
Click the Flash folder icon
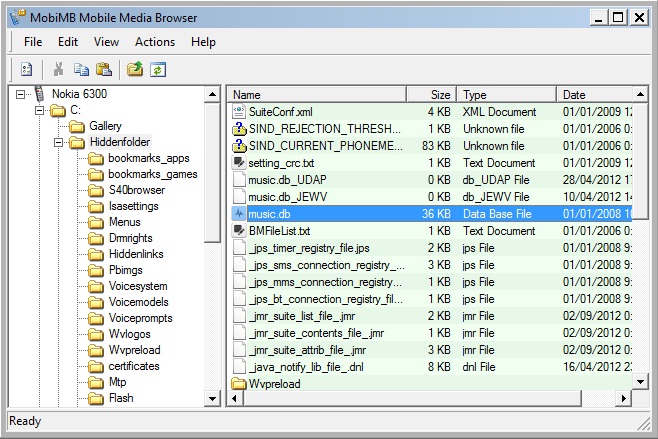point(96,398)
